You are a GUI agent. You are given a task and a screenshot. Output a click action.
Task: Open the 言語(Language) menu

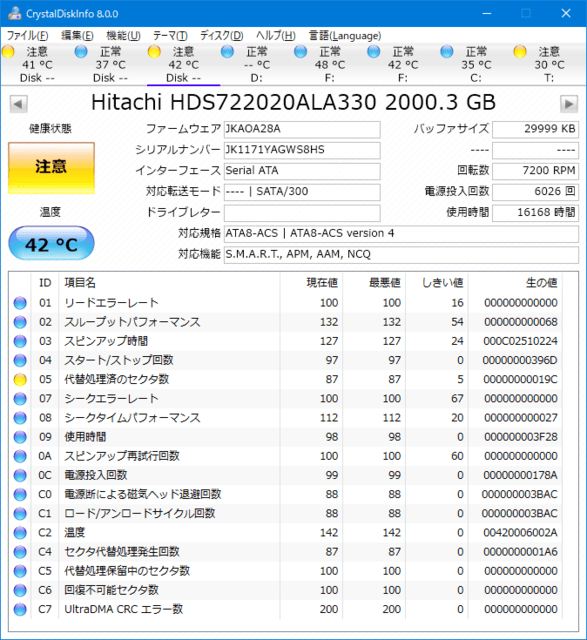345,36
